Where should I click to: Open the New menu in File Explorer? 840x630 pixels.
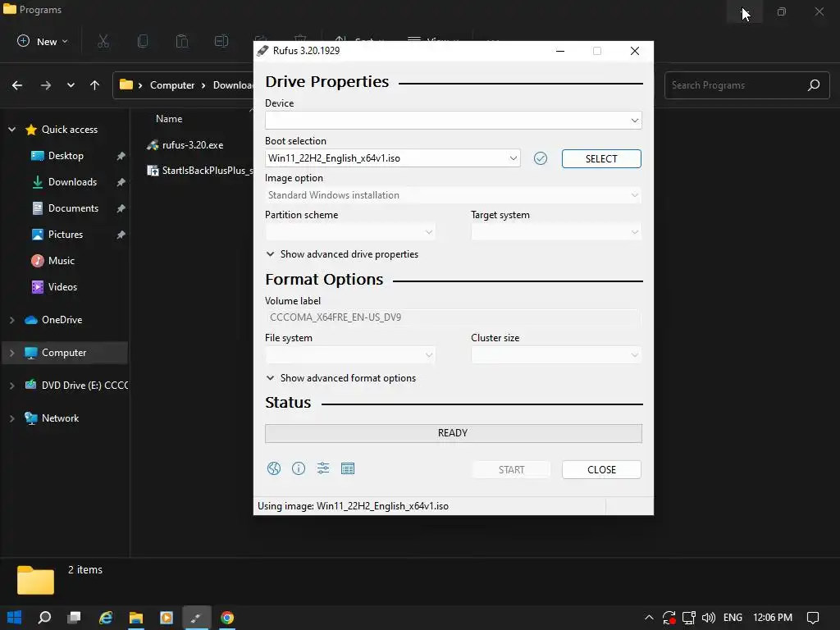[x=43, y=41]
